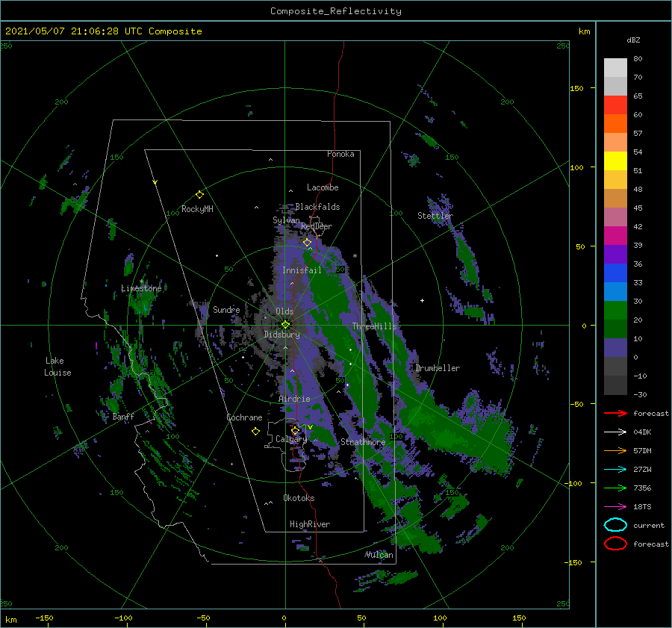Click the Didsbury city label

281,335
